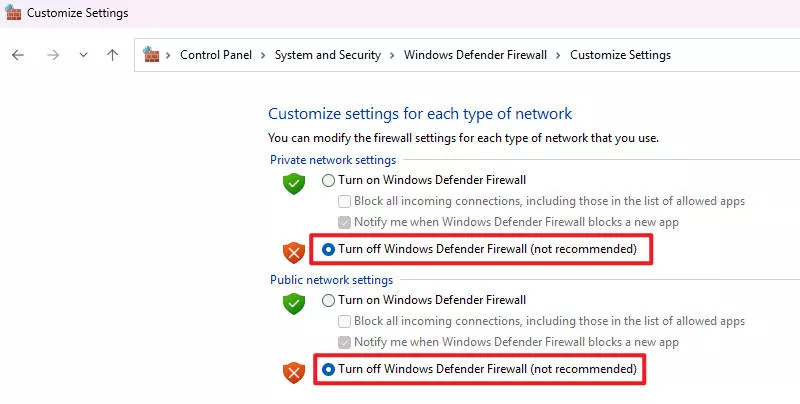Image resolution: width=800 pixels, height=404 pixels.
Task: Click red shield icon under Private network
Action: (x=293, y=251)
